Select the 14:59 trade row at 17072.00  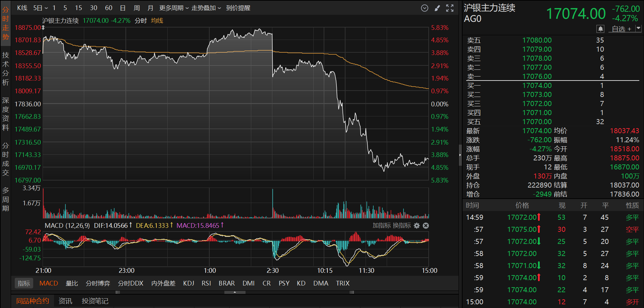pyautogui.click(x=553, y=217)
